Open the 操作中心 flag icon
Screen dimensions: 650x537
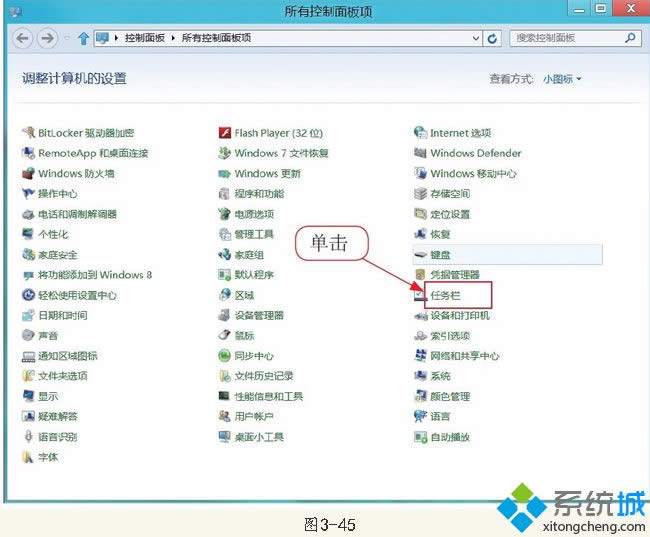[28, 194]
